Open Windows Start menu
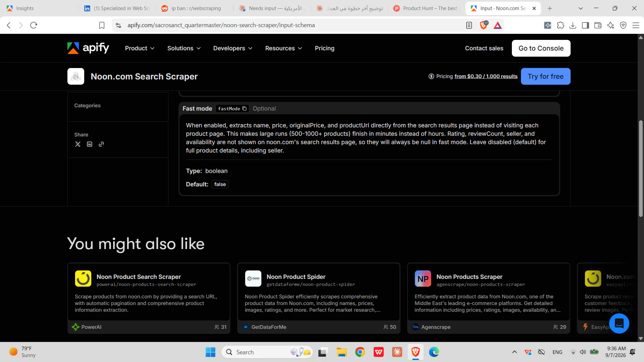The height and width of the screenshot is (362, 644). point(211,352)
